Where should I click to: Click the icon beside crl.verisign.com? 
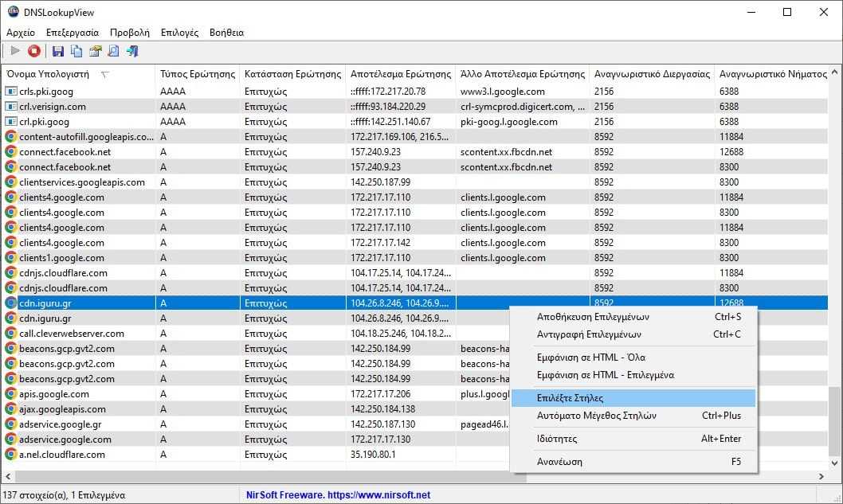pos(10,107)
